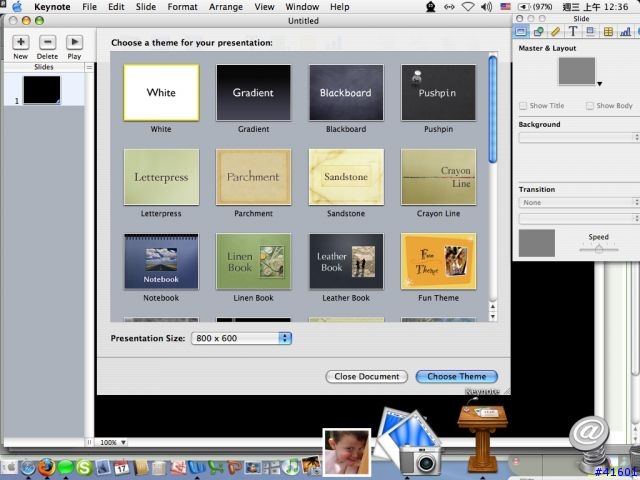Image resolution: width=640 pixels, height=480 pixels.
Task: Open iTunes from the Dock
Action: (291, 467)
